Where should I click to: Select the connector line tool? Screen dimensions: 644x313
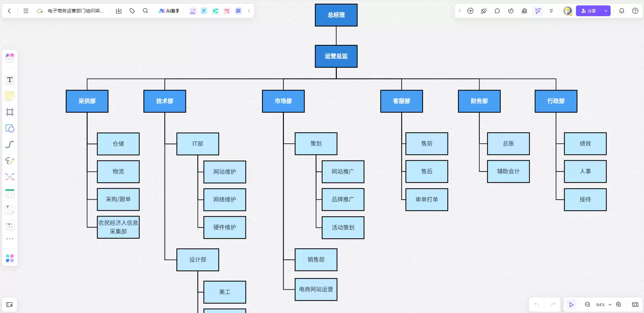coord(10,144)
